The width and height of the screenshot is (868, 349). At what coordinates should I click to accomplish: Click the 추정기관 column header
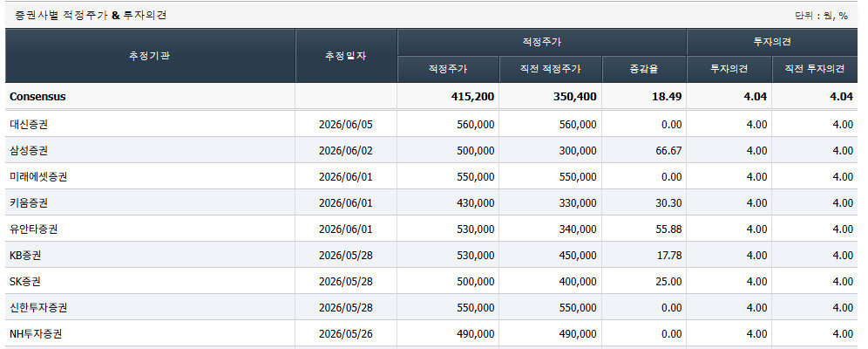[x=150, y=56]
